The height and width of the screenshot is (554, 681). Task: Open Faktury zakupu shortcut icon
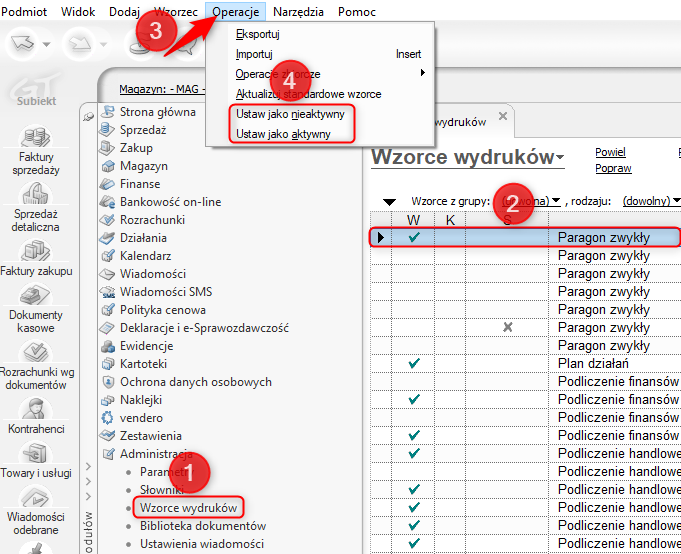coord(36,251)
